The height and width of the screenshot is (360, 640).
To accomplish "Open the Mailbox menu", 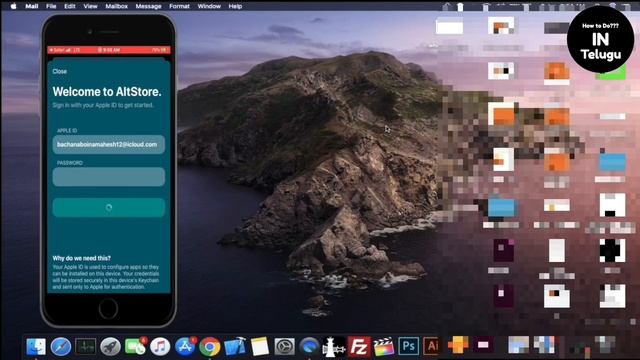I will pos(116,6).
